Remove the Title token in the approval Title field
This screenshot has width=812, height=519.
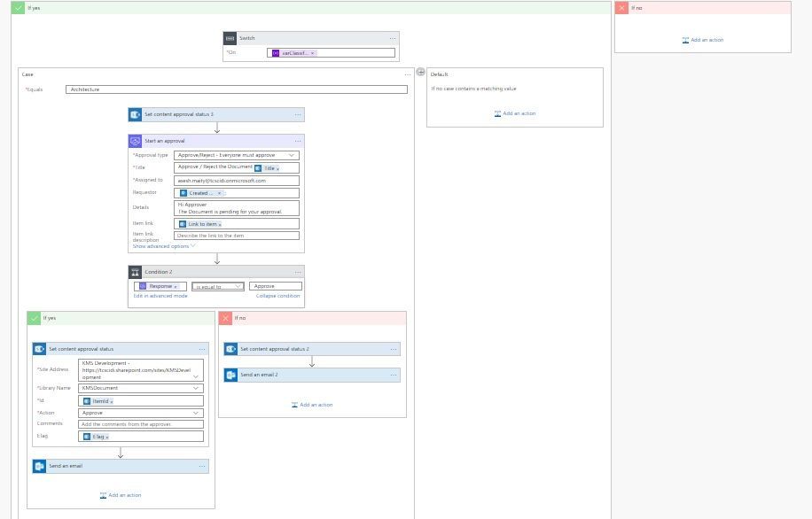277,168
